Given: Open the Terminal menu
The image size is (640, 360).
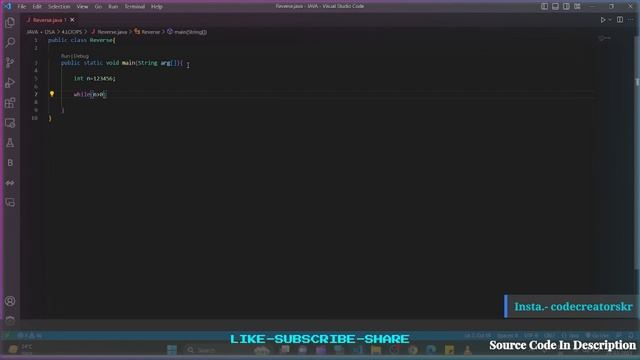Looking at the screenshot, I should (x=135, y=7).
